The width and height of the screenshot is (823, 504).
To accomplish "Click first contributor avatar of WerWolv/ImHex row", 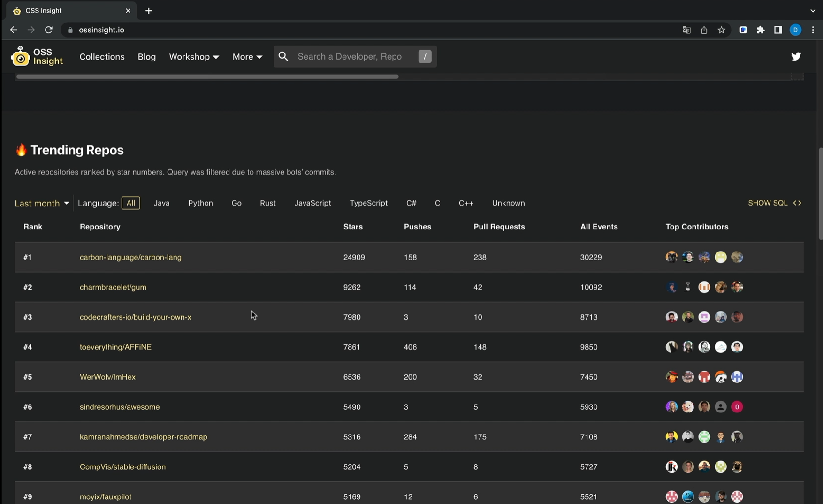I will 671,377.
